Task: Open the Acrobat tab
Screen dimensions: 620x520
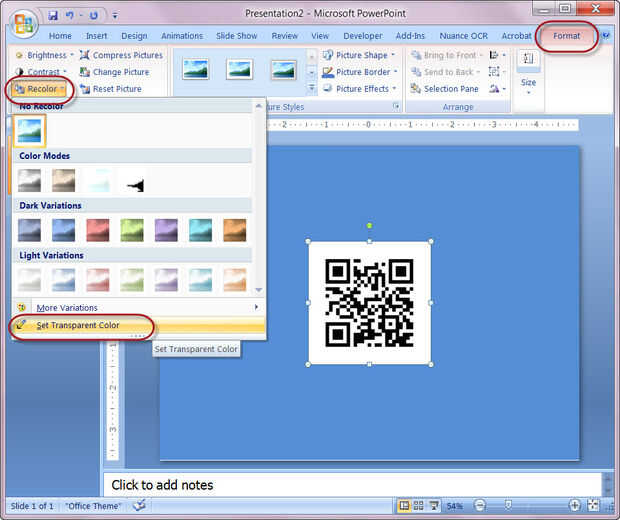Action: coord(516,36)
